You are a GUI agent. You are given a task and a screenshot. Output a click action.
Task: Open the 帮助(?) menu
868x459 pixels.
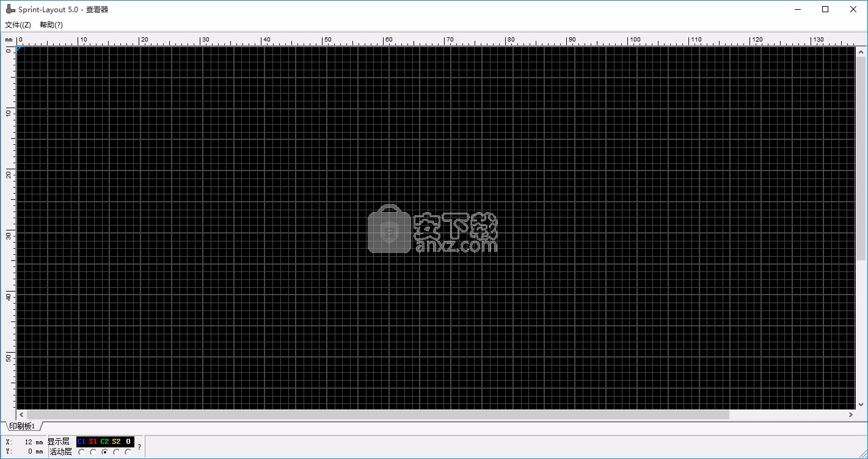click(x=51, y=25)
